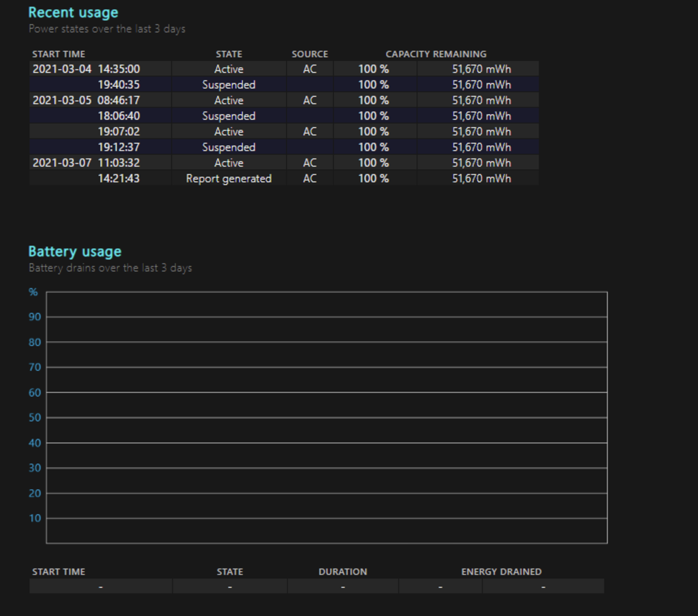Click 51,670 mWh in the 11:03:32 row
This screenshot has height=616, width=698.
[x=482, y=163]
